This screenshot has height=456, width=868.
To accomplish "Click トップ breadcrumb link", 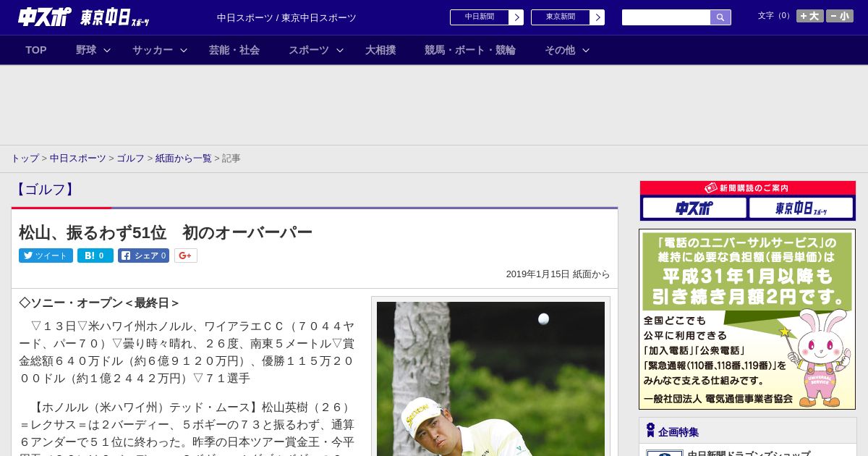I will pos(25,158).
